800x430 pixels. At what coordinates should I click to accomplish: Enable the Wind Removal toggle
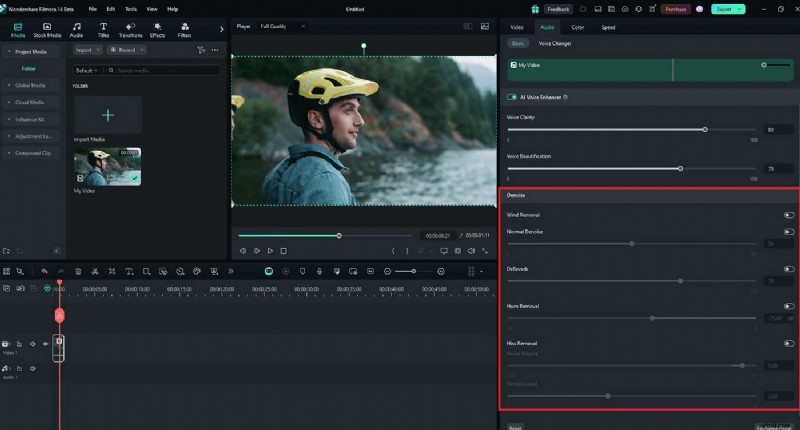tap(789, 215)
